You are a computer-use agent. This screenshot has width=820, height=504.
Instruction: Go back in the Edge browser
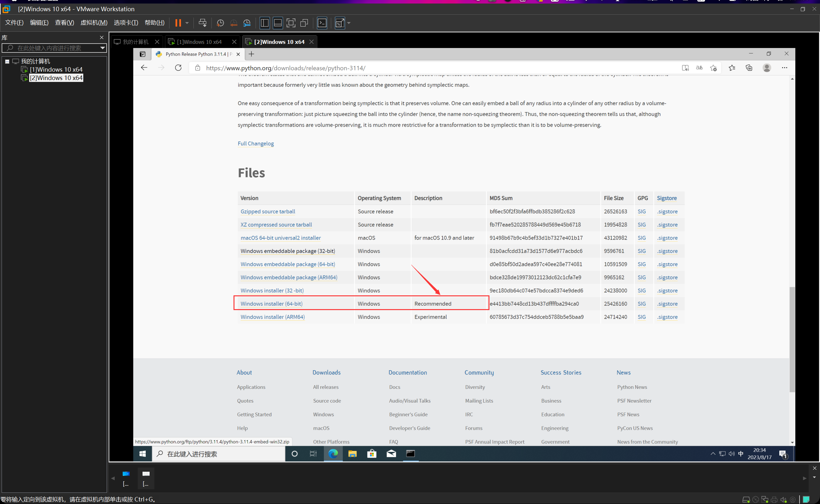(144, 68)
